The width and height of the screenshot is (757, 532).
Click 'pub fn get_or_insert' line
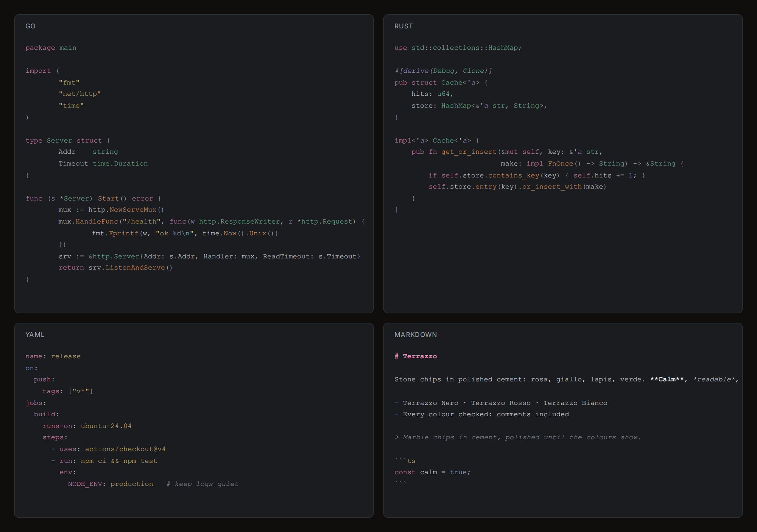click(x=507, y=152)
